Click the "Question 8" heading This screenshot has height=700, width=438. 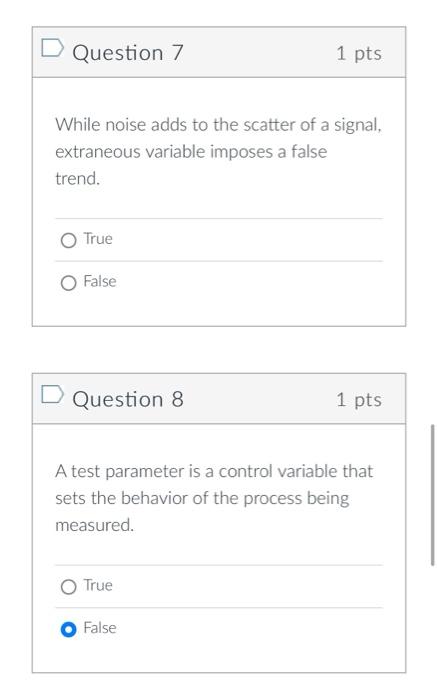tap(128, 399)
